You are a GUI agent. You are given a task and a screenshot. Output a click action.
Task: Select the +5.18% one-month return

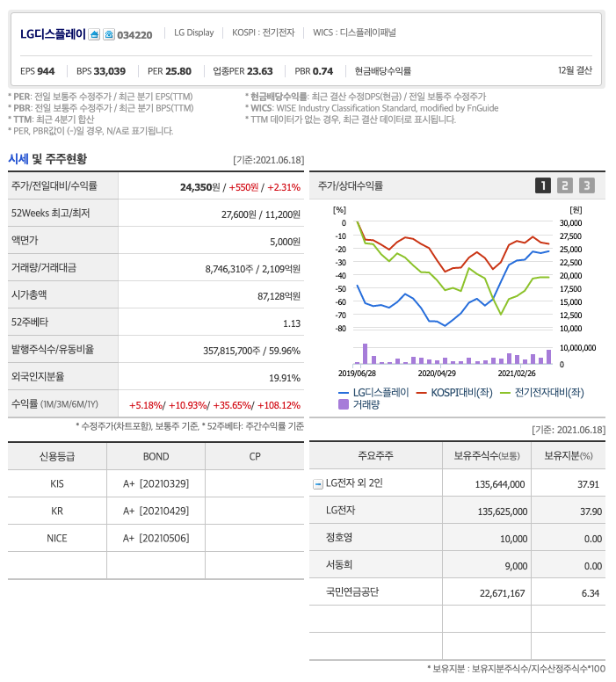click(x=145, y=405)
